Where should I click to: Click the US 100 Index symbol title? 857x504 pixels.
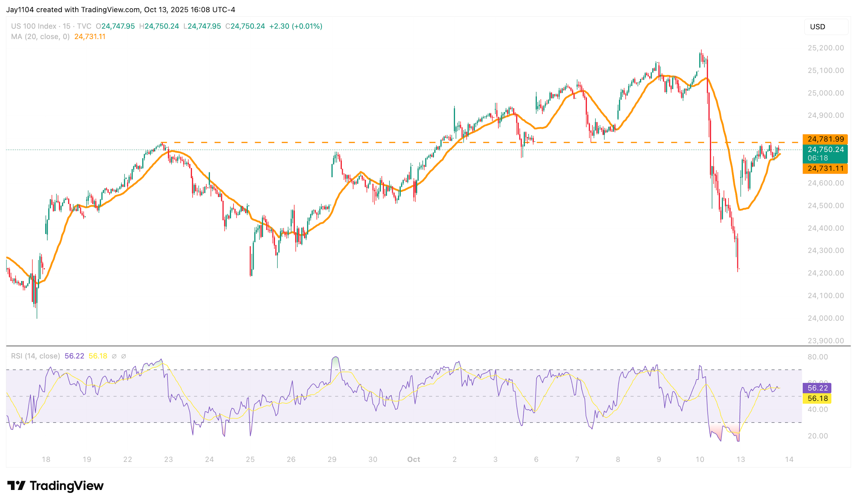click(34, 26)
